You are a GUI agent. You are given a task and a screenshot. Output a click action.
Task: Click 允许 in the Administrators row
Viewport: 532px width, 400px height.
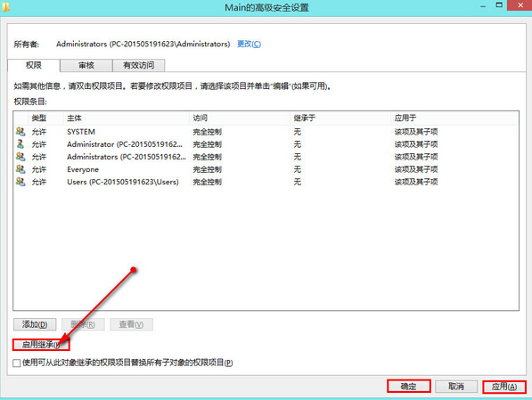tap(38, 157)
